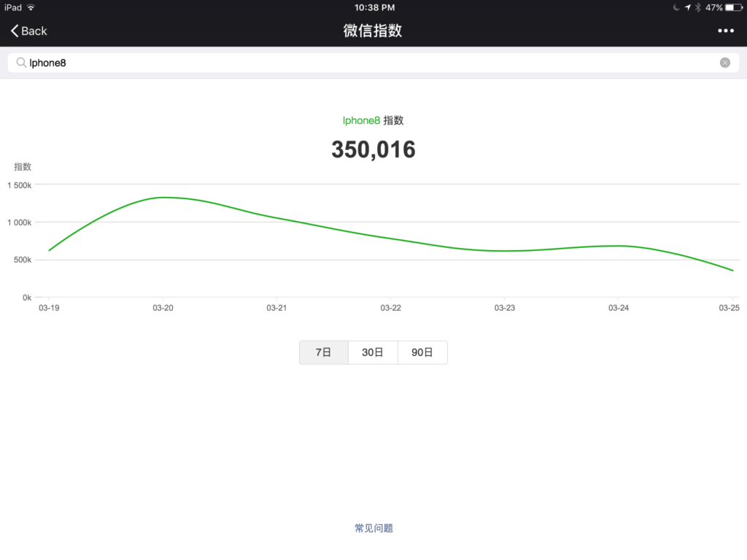Click the 03-19 date axis label

pyautogui.click(x=49, y=308)
